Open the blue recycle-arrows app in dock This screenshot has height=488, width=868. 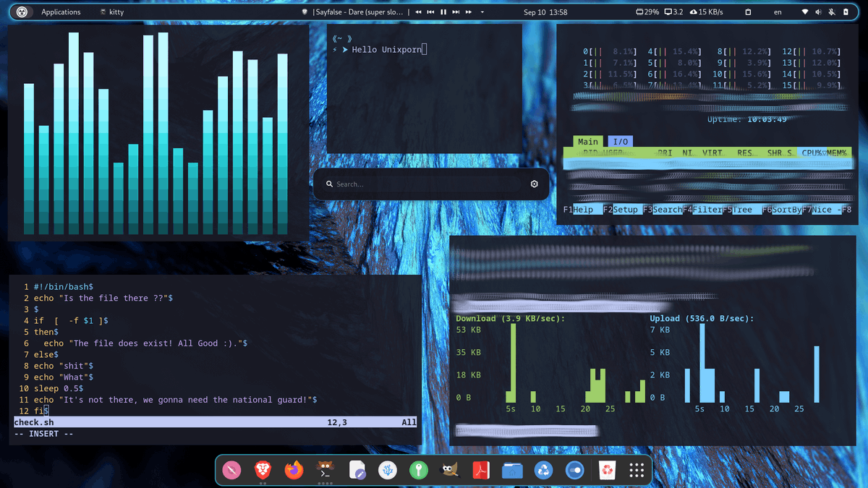pos(544,471)
